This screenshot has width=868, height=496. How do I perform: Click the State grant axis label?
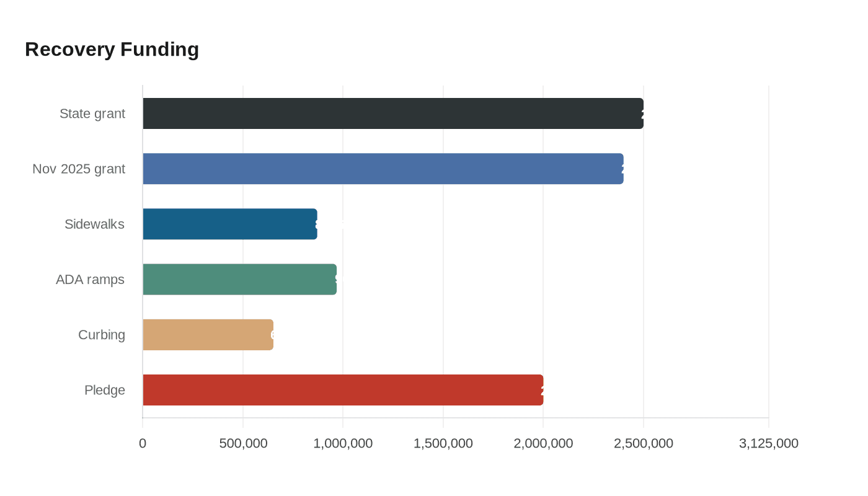click(x=92, y=113)
